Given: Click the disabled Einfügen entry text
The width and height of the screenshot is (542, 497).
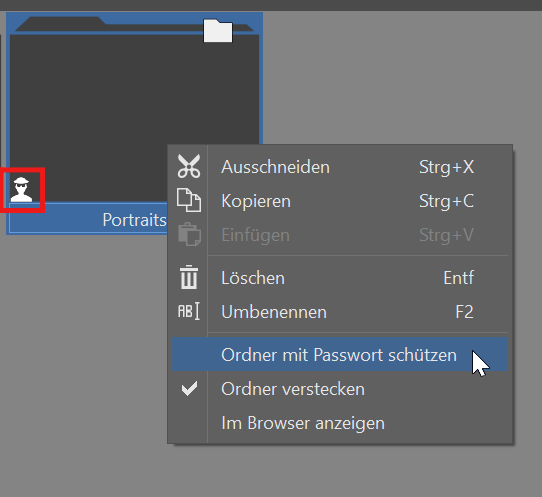Looking at the screenshot, I should (255, 235).
